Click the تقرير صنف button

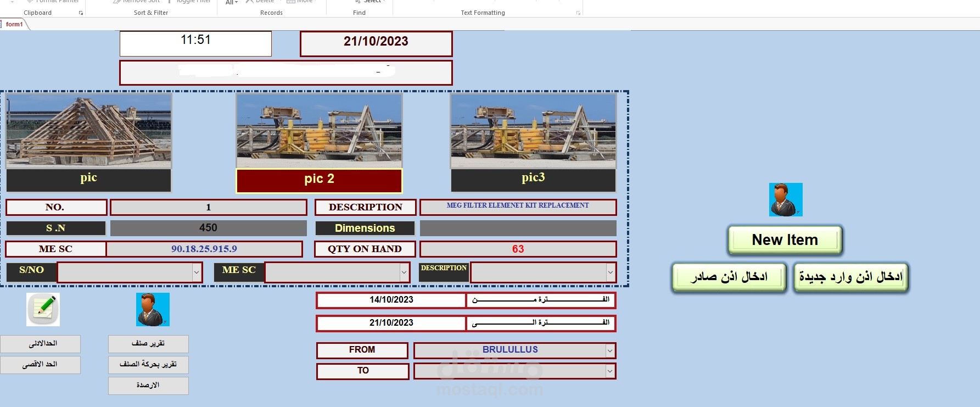(x=148, y=344)
